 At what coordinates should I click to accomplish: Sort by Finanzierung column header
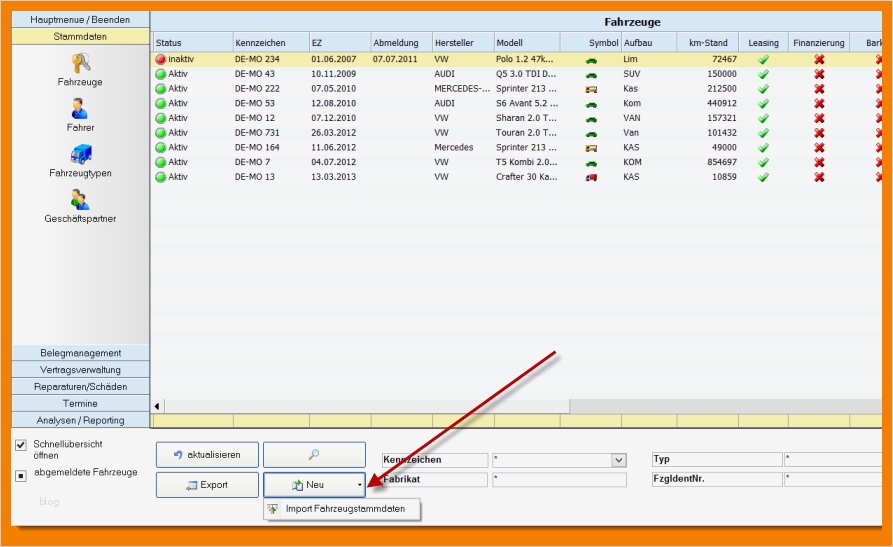pos(819,43)
